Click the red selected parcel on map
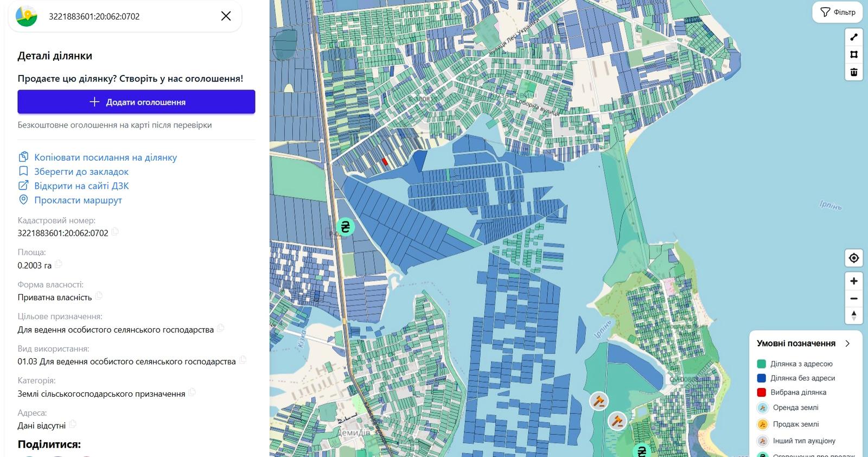Image resolution: width=868 pixels, height=457 pixels. click(x=385, y=161)
